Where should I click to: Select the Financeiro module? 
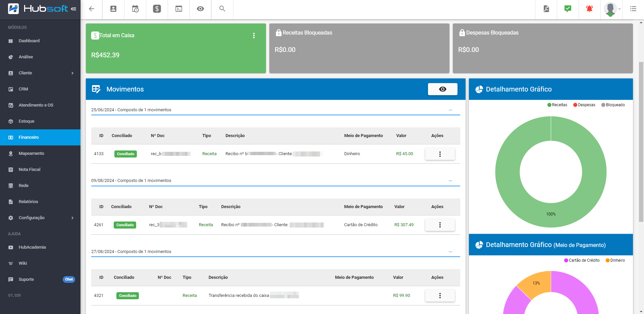(40, 137)
